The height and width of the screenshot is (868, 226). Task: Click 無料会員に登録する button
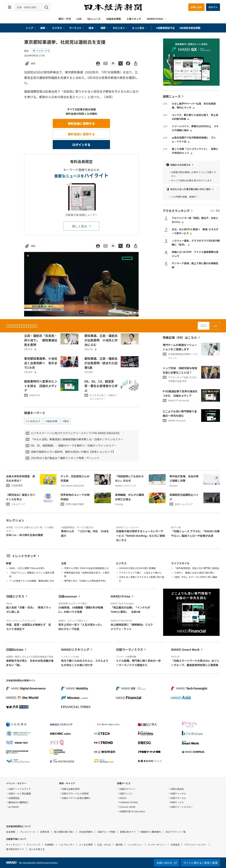click(x=81, y=134)
